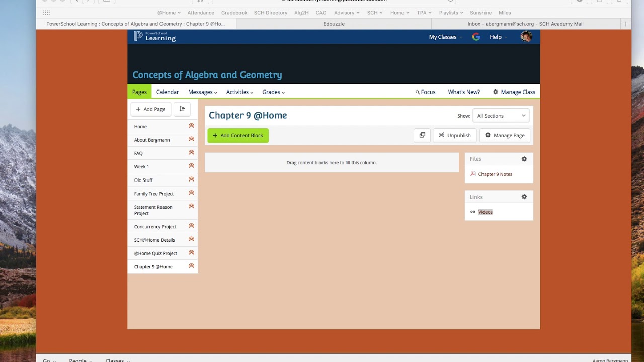Toggle publish status of Home page
This screenshot has width=644, height=362.
[191, 126]
